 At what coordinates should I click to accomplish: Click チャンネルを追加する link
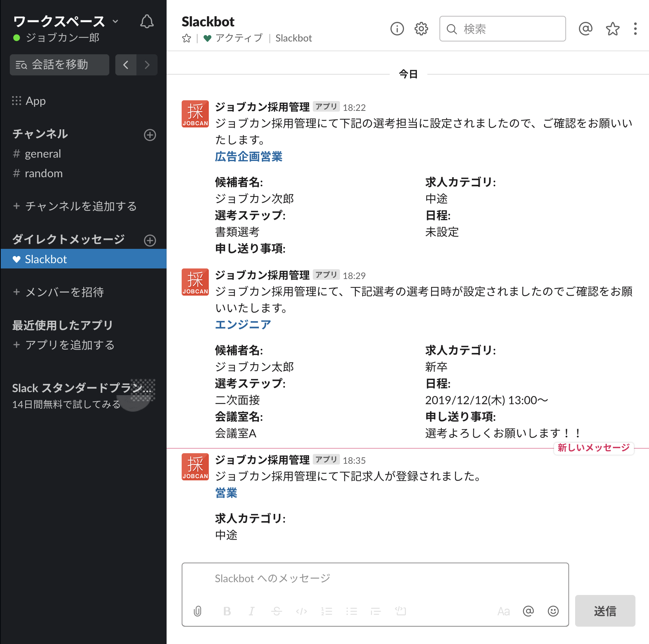[x=75, y=206]
